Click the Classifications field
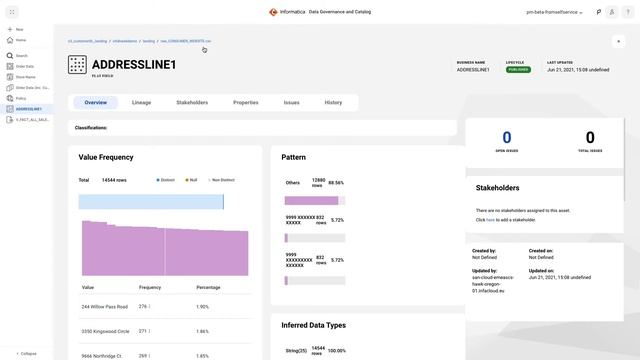 coord(262,128)
